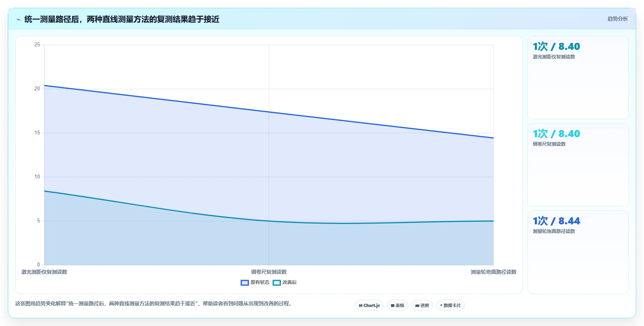Click the 数据卡片 tag button
This screenshot has width=644, height=326.
pyautogui.click(x=451, y=305)
